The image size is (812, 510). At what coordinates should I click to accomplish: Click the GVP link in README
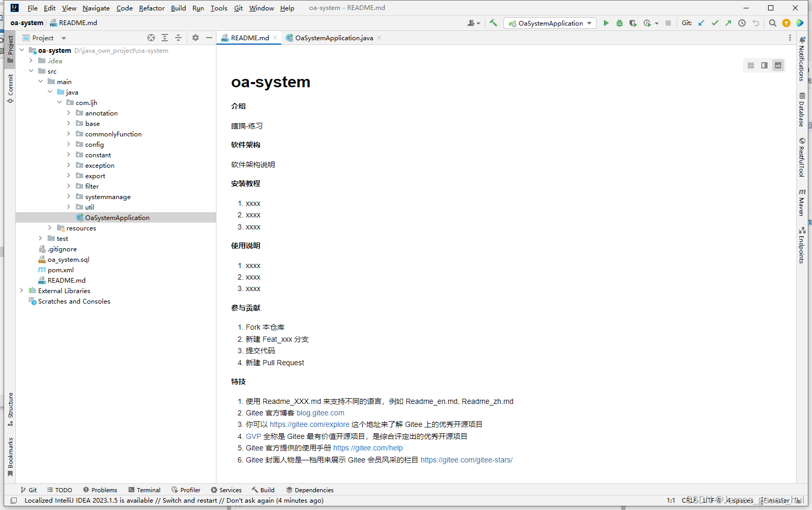coord(254,436)
